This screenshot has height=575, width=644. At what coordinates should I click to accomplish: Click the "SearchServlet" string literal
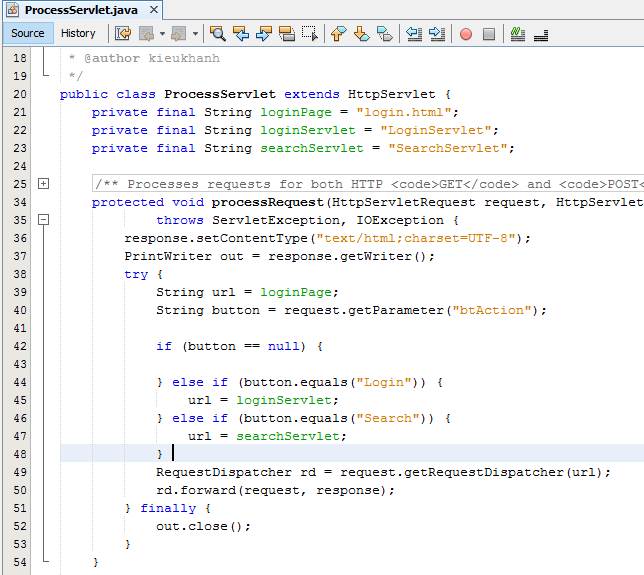click(x=448, y=148)
